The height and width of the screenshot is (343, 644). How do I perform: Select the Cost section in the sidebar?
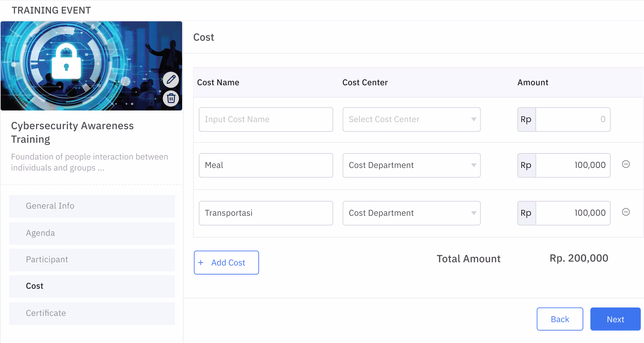[92, 286]
